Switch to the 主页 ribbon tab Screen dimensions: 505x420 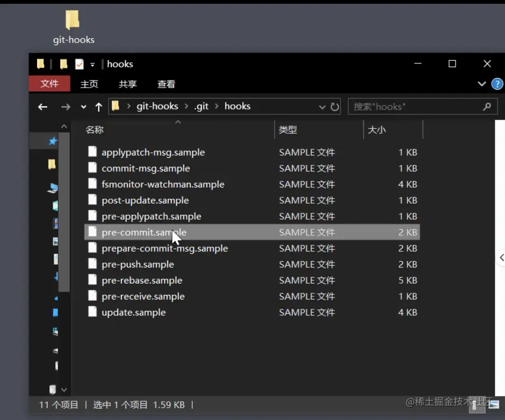click(x=89, y=84)
